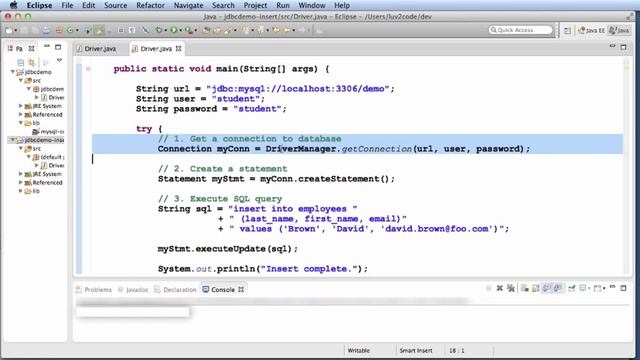Open the Display Selected Console dropdown
This screenshot has width=640, height=360.
pos(589,288)
